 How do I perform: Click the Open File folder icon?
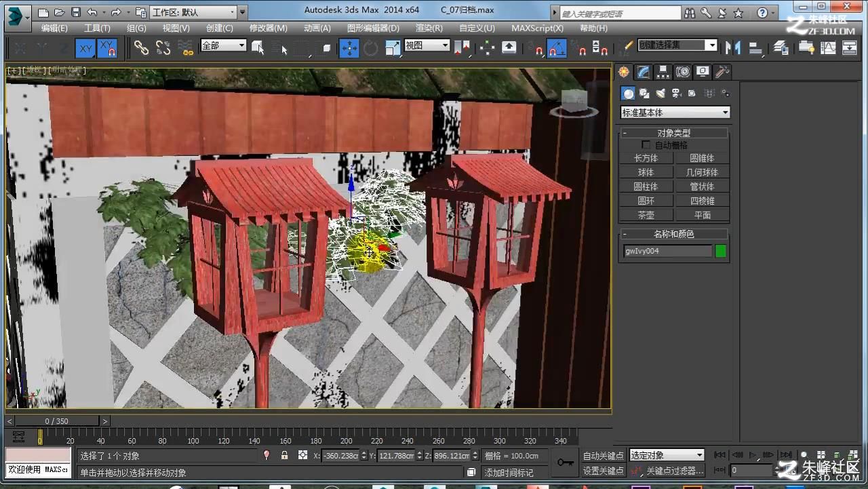pyautogui.click(x=60, y=12)
